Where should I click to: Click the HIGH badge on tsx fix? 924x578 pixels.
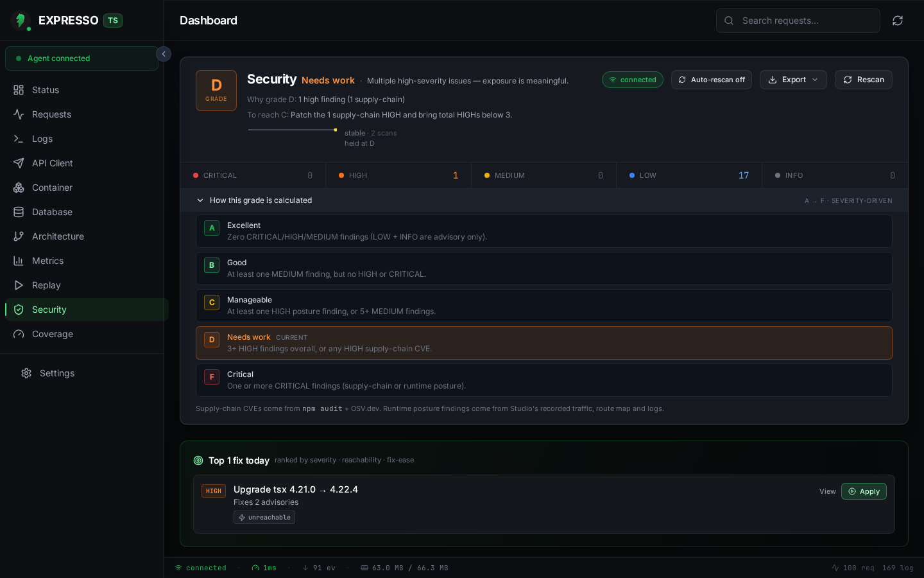[x=214, y=491]
